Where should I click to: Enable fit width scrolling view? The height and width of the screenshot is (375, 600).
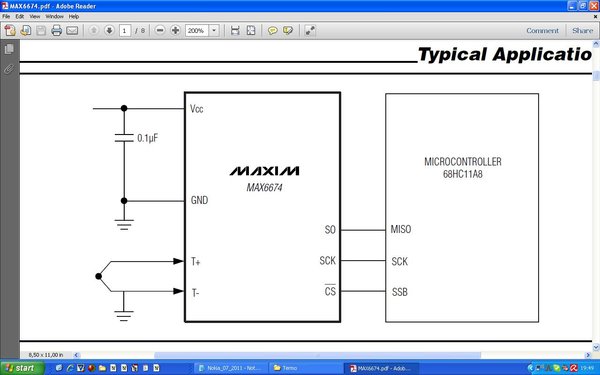coord(235,30)
